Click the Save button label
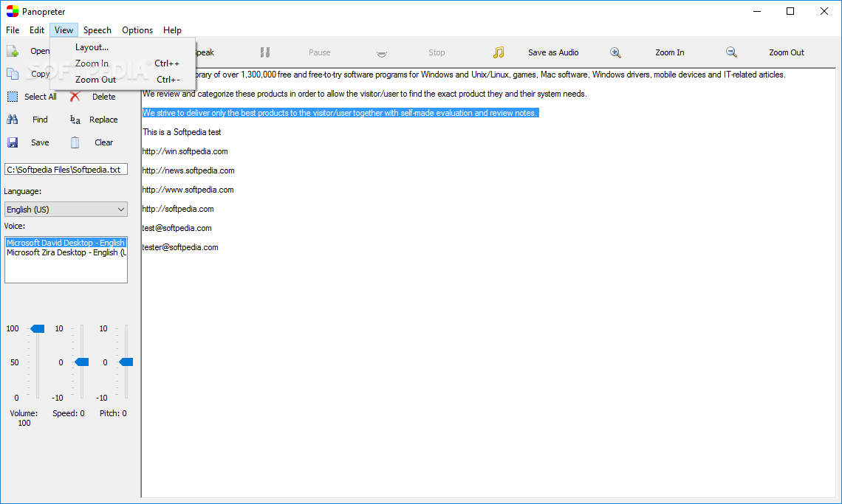The height and width of the screenshot is (504, 842). pos(41,142)
